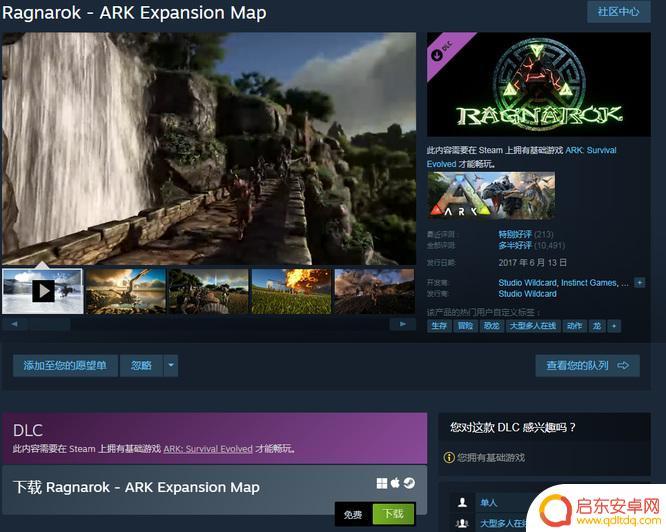The height and width of the screenshot is (532, 666).
Task: Select the volcanic landscape screenshot thumbnail
Action: click(x=374, y=291)
